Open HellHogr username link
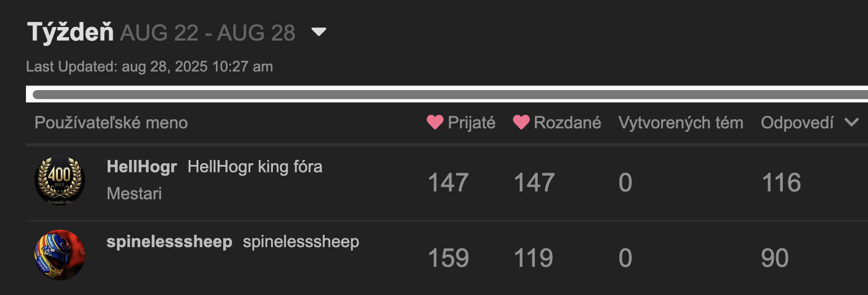 [x=142, y=167]
